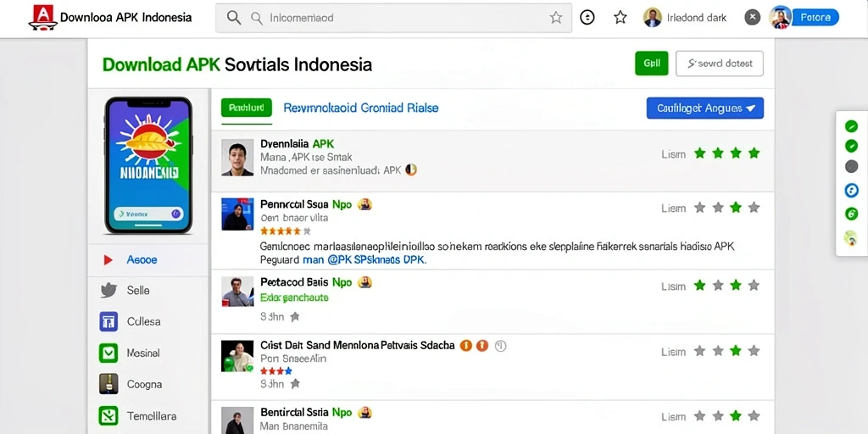
Task: Click the grey info icon after Sdacha
Action: (x=500, y=346)
